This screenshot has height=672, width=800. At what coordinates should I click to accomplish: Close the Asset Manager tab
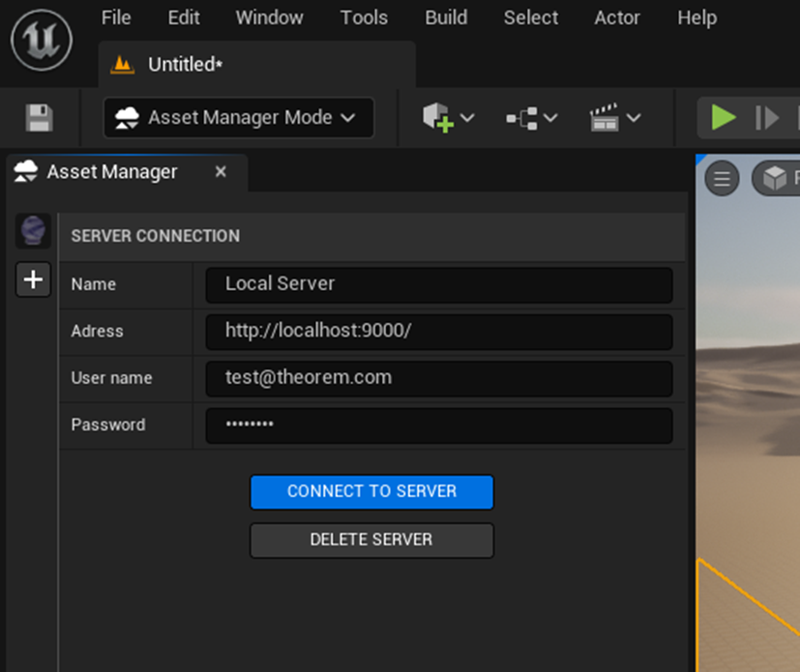[221, 172]
